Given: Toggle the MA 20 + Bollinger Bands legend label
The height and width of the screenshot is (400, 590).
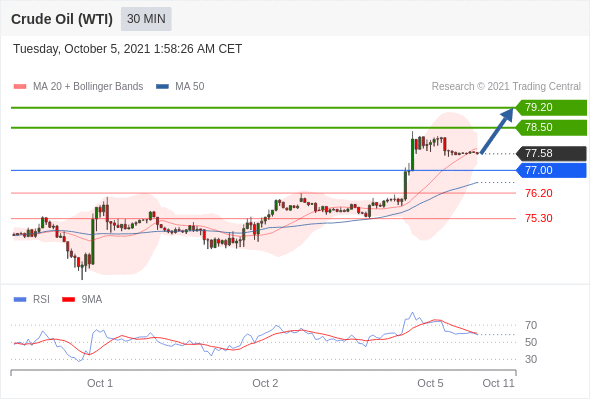Looking at the screenshot, I should [88, 87].
